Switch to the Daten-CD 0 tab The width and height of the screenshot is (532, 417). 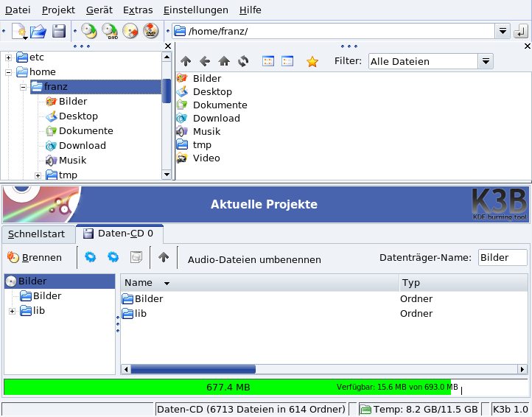(x=120, y=234)
